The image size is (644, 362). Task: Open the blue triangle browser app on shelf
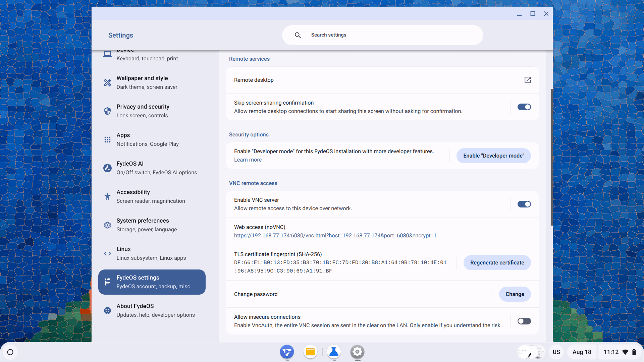287,352
